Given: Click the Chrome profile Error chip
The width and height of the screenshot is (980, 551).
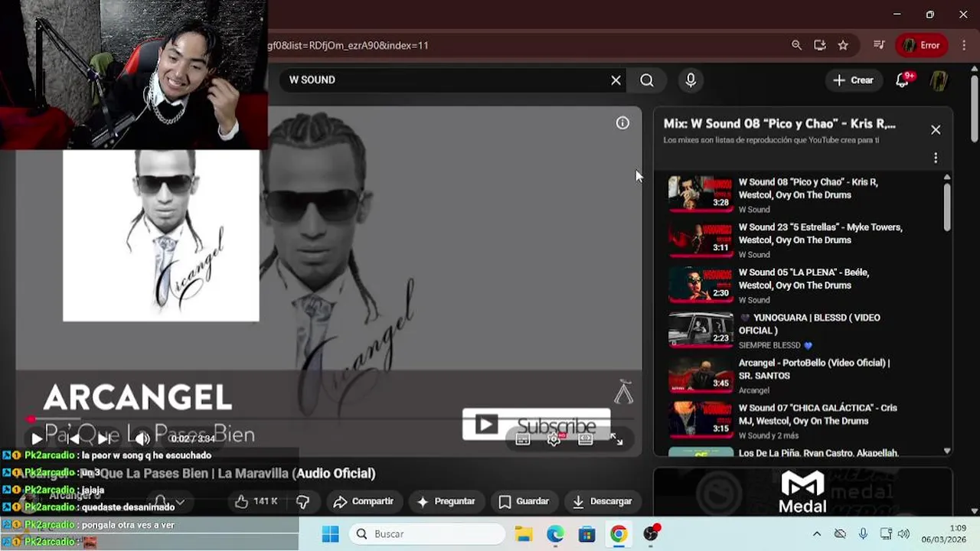Looking at the screenshot, I should coord(922,45).
